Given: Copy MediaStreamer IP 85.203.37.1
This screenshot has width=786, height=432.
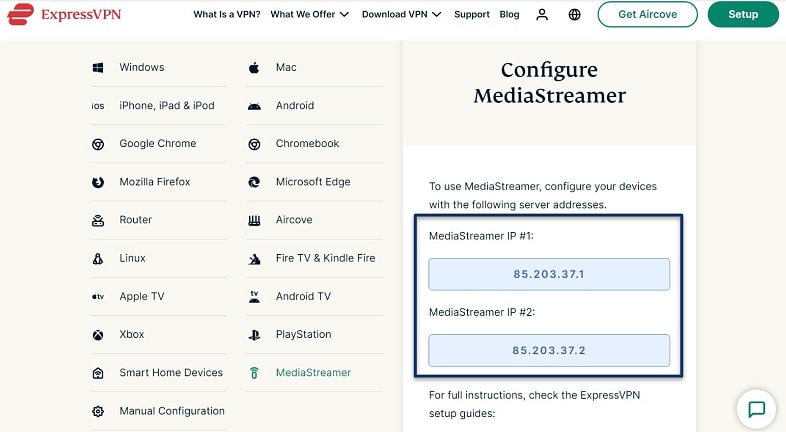Looking at the screenshot, I should pyautogui.click(x=549, y=274).
